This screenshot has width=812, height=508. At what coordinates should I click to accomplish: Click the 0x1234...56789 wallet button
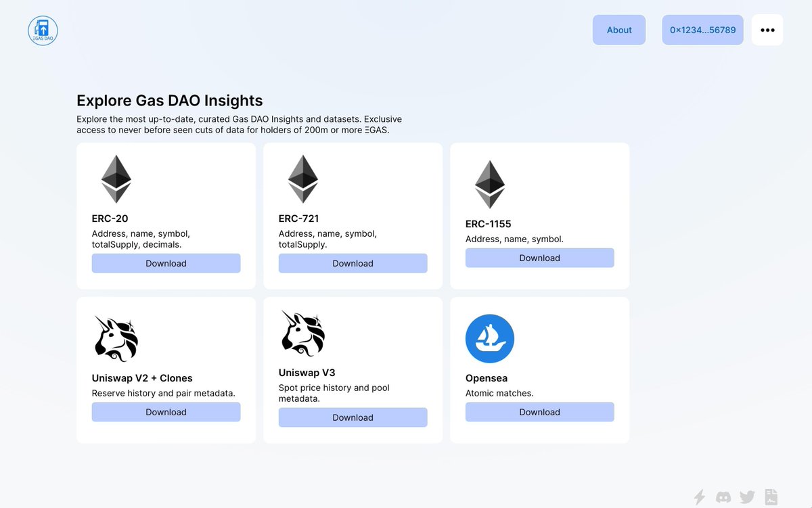tap(702, 30)
